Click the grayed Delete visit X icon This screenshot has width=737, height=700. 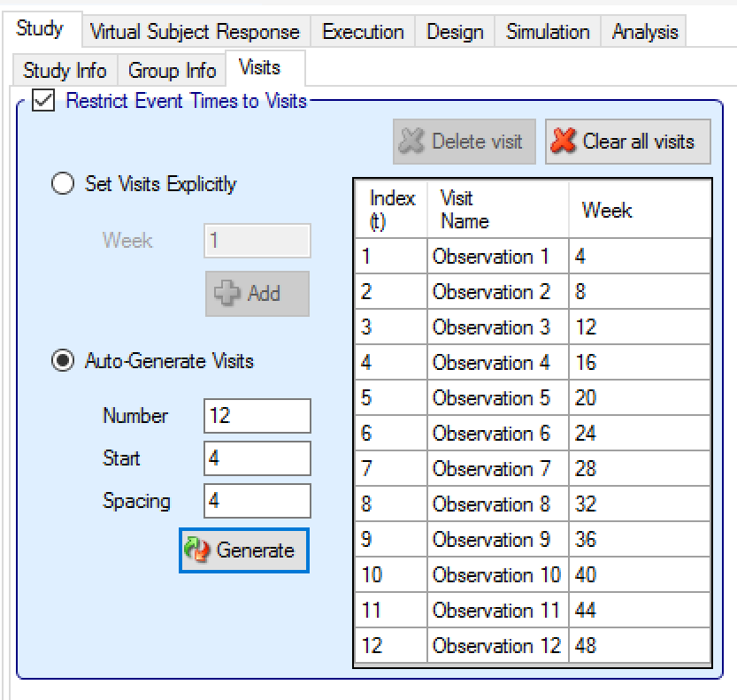412,142
